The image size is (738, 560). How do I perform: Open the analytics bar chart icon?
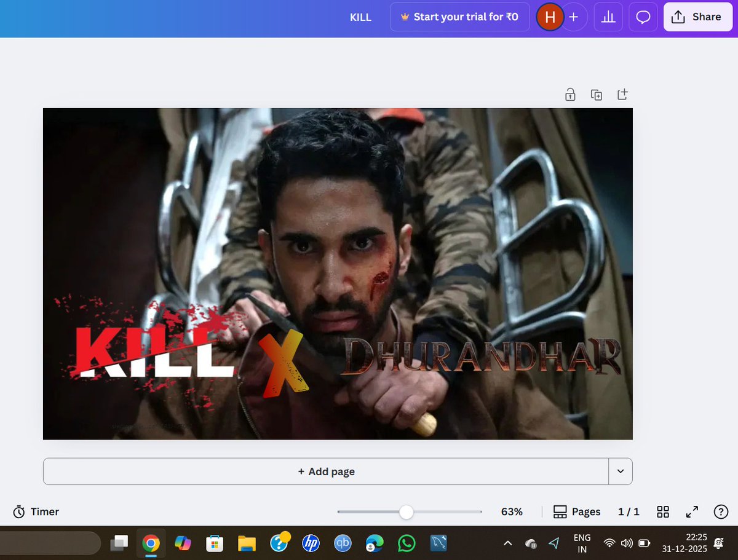click(608, 17)
